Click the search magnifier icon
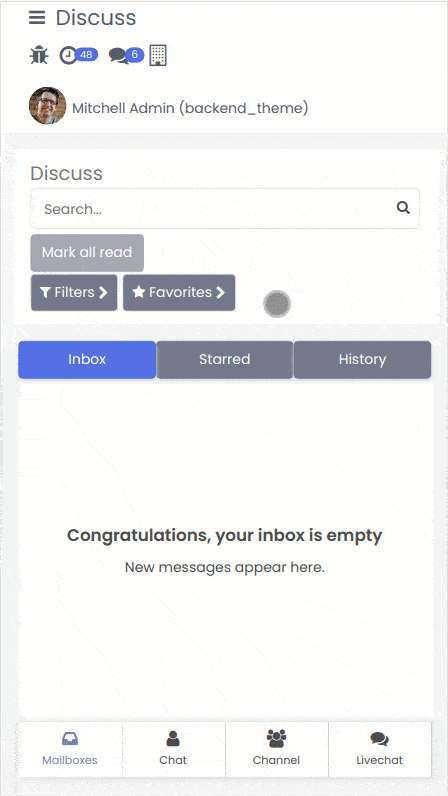The image size is (448, 796). point(403,208)
